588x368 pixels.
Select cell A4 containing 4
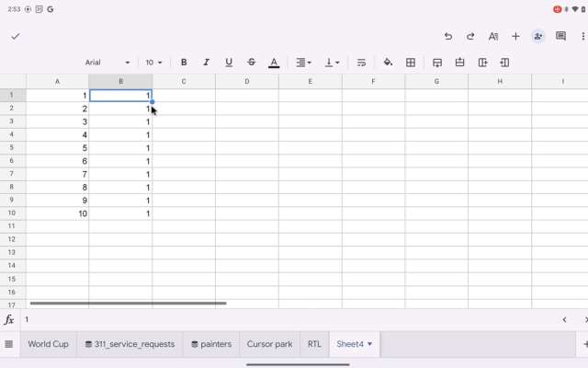pos(57,135)
